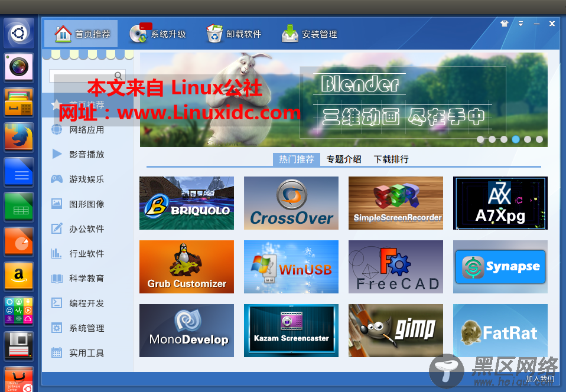Click the bar chart icon beside 行业软件
This screenshot has width=566, height=392.
[x=56, y=253]
